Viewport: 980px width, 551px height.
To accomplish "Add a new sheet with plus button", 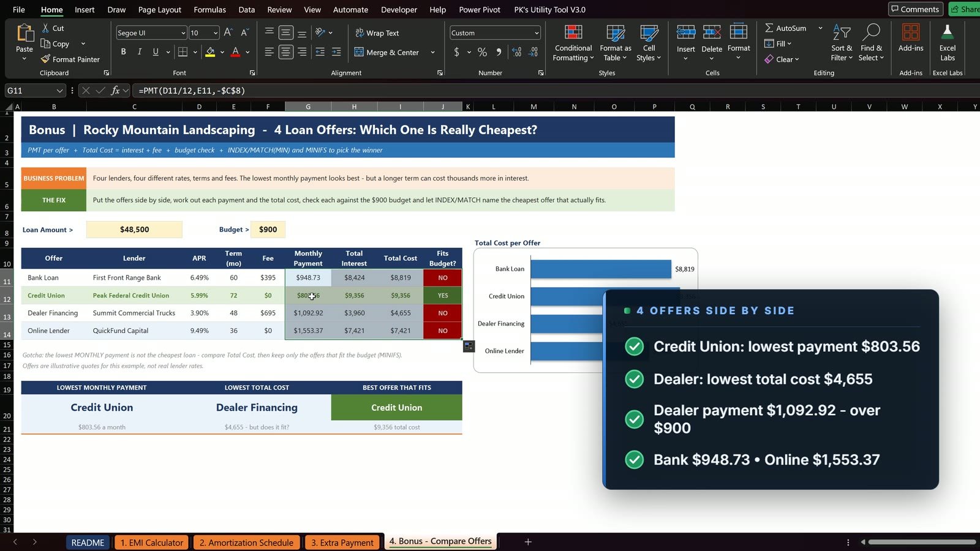I will tap(528, 542).
